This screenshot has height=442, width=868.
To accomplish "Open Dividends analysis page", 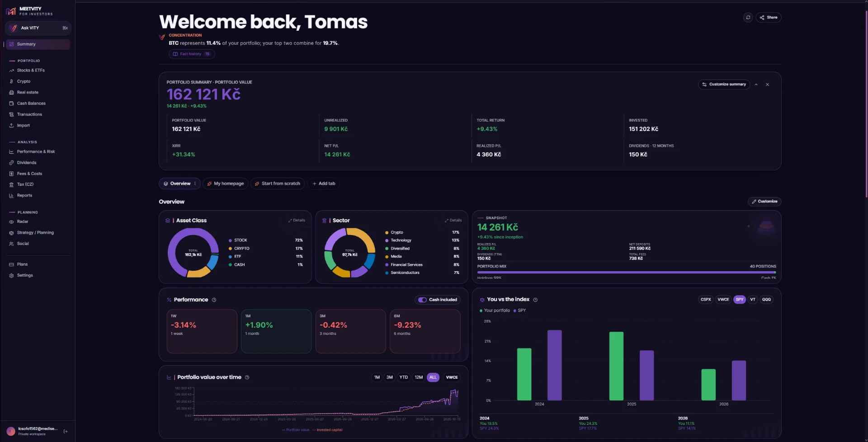I will coord(38,163).
